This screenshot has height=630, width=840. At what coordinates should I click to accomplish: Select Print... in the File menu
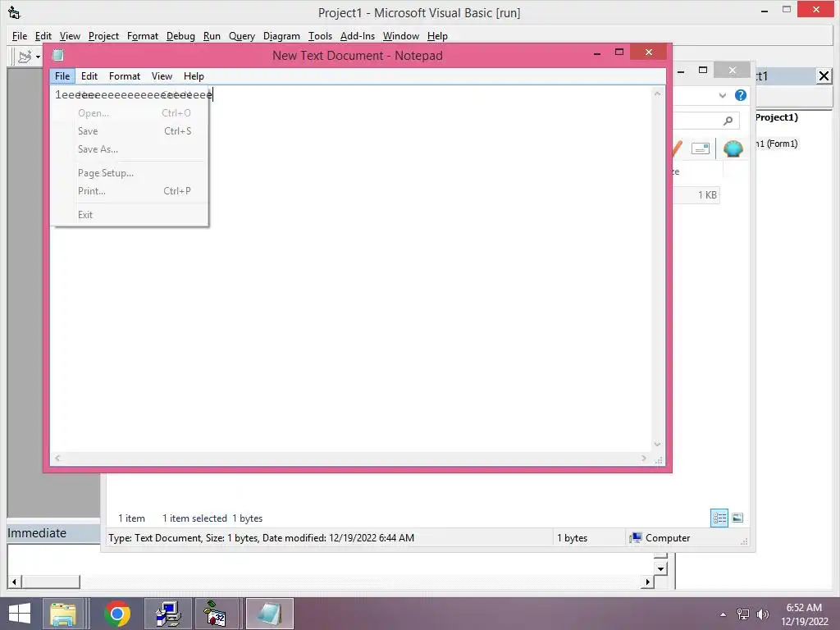[x=129, y=191]
